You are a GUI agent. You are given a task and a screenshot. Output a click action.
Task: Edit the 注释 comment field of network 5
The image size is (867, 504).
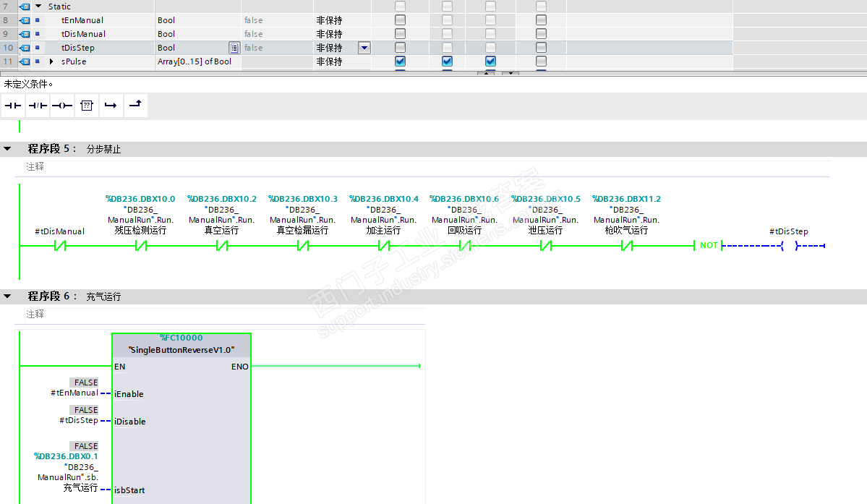tap(427, 167)
